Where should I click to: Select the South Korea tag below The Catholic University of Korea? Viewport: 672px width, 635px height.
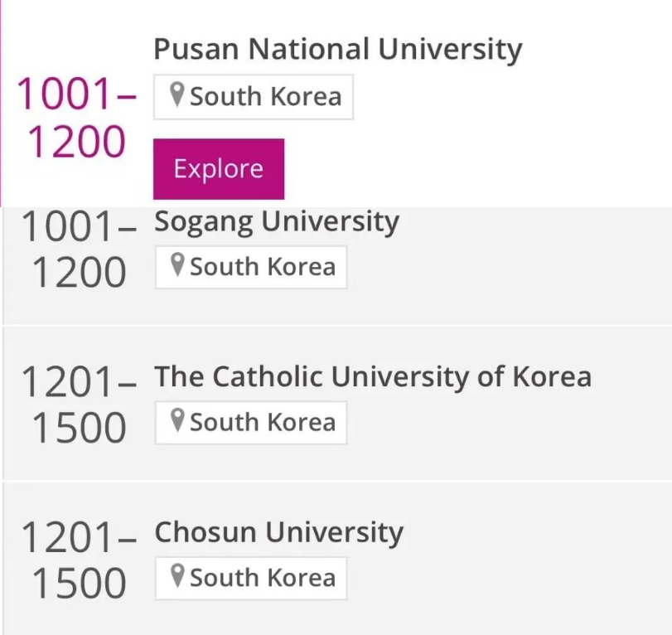point(251,423)
